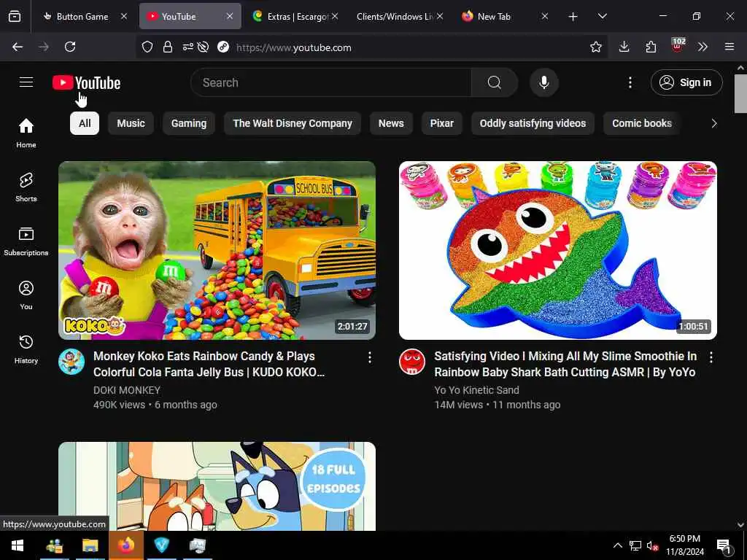Image resolution: width=747 pixels, height=560 pixels.
Task: Open the notification center
Action: [724, 546]
